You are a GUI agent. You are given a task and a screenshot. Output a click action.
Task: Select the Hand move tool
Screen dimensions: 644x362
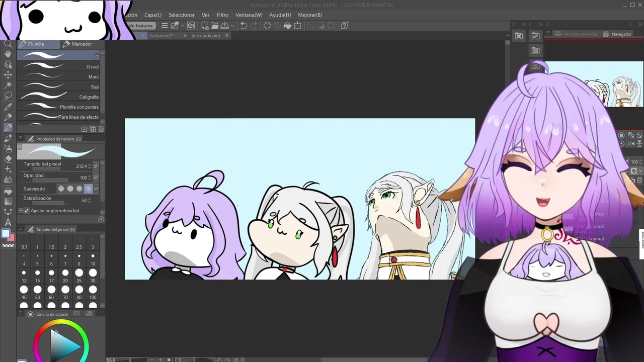coord(8,54)
